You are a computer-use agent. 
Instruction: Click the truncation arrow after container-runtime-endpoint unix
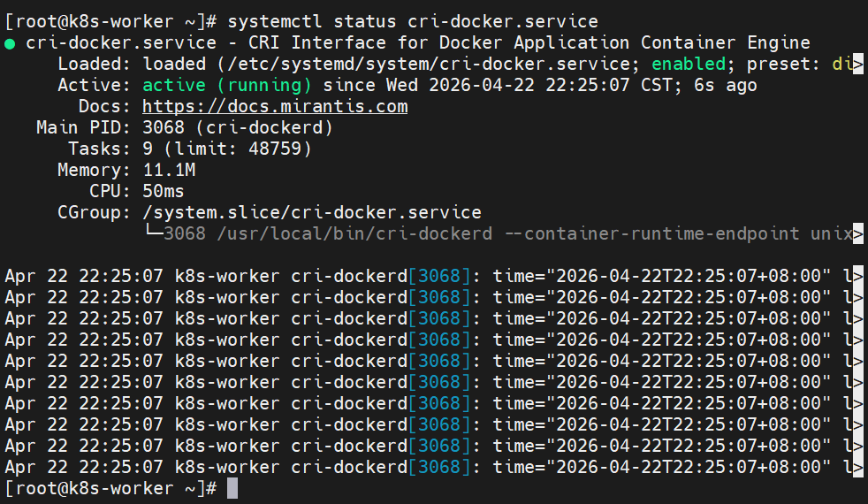point(857,233)
